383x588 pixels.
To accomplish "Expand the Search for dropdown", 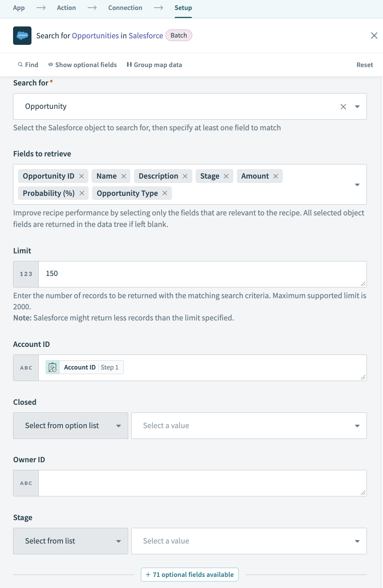I will tap(357, 106).
